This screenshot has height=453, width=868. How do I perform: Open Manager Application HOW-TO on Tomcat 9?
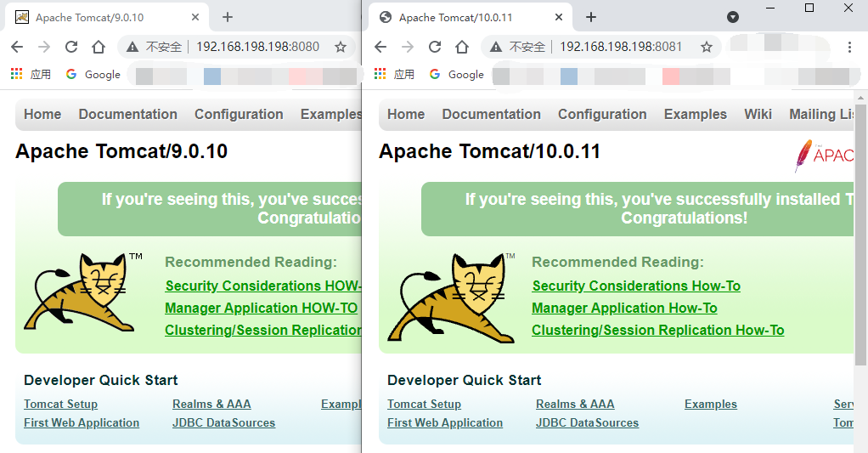click(262, 308)
